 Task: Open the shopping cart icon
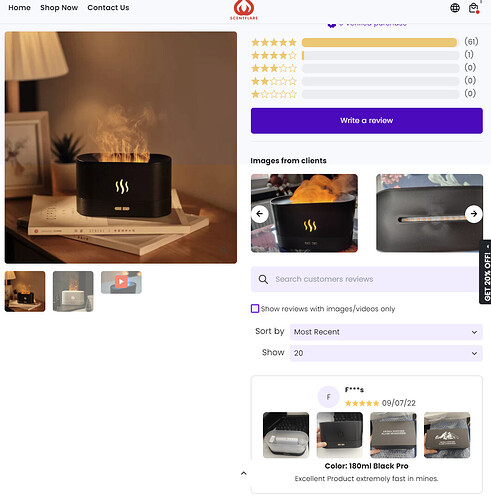(x=473, y=8)
